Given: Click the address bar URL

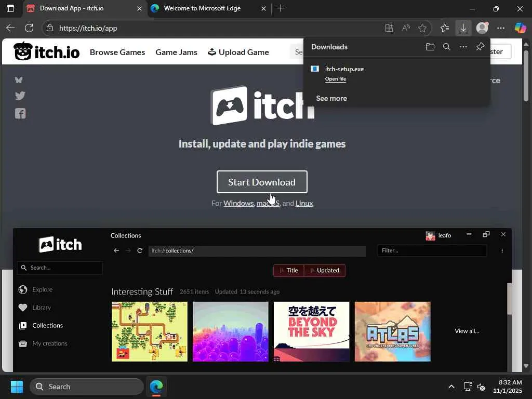Looking at the screenshot, I should [x=88, y=28].
